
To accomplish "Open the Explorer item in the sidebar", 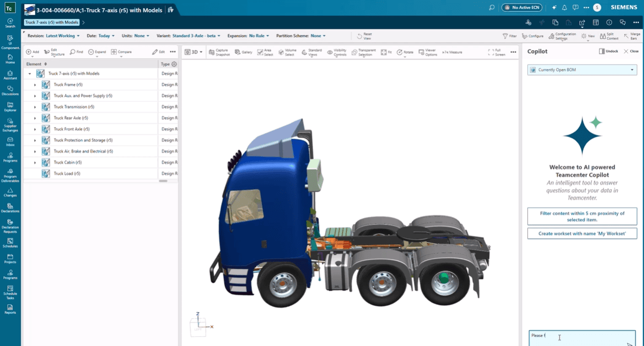I will click(10, 107).
